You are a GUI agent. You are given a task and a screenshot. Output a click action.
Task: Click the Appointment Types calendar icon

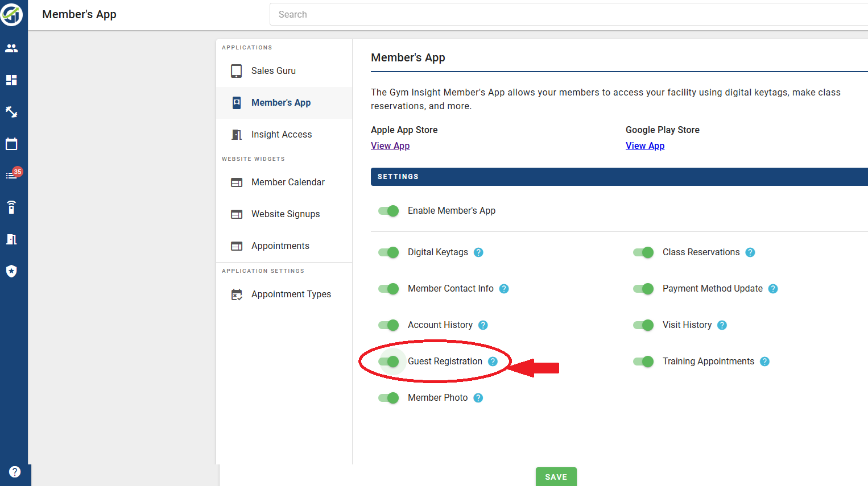236,294
